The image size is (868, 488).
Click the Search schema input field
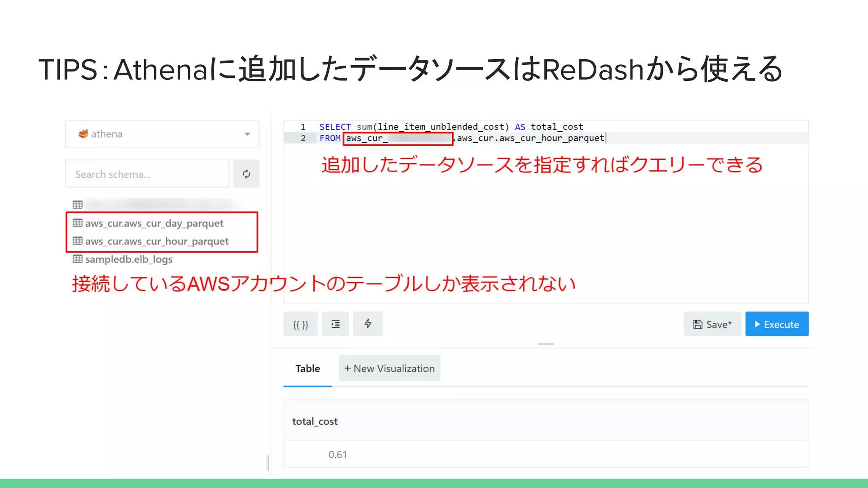coord(147,174)
